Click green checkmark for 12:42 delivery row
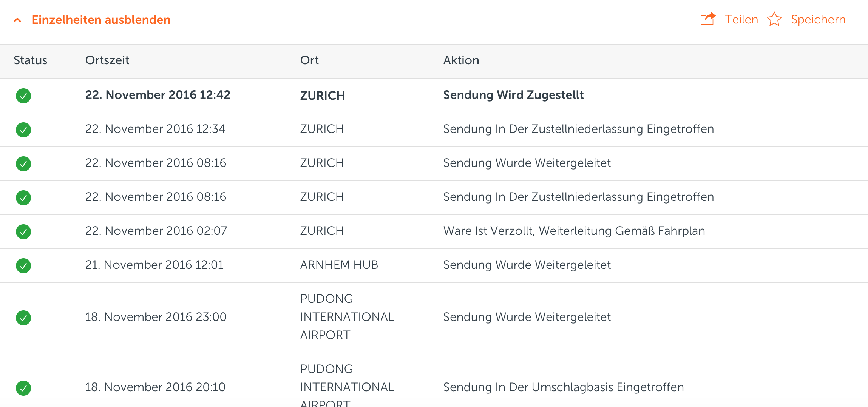This screenshot has height=407, width=868. pyautogui.click(x=23, y=96)
